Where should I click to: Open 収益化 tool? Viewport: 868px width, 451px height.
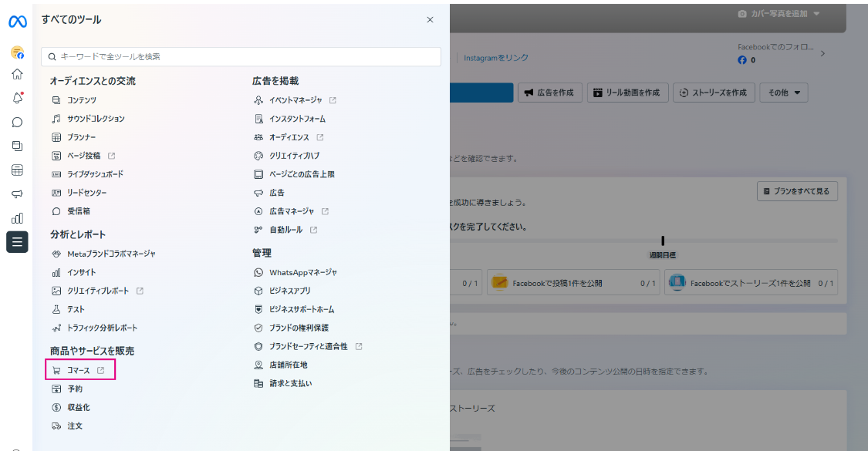(71, 407)
